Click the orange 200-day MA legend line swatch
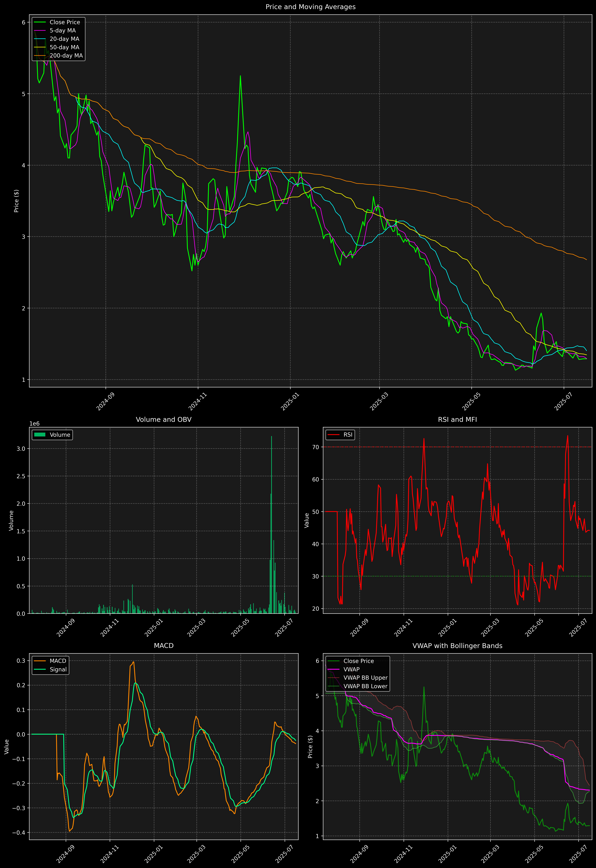 click(x=40, y=56)
